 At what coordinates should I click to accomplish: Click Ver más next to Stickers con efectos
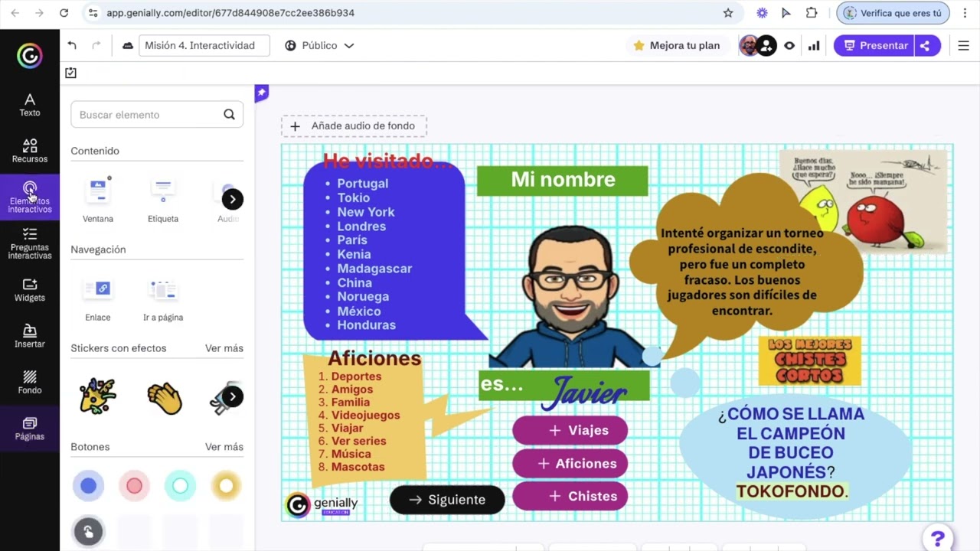[x=224, y=348]
